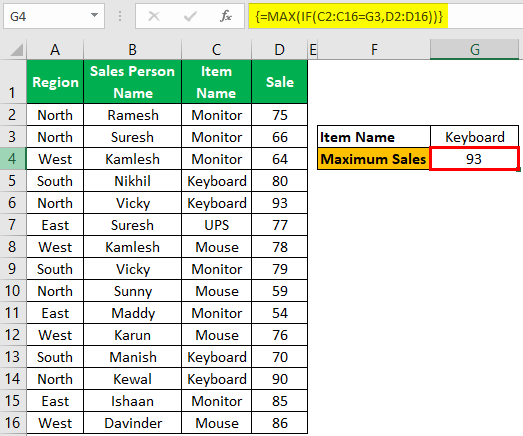Click the Maximum Sales orange label cell
The image size is (523, 436).
click(374, 159)
